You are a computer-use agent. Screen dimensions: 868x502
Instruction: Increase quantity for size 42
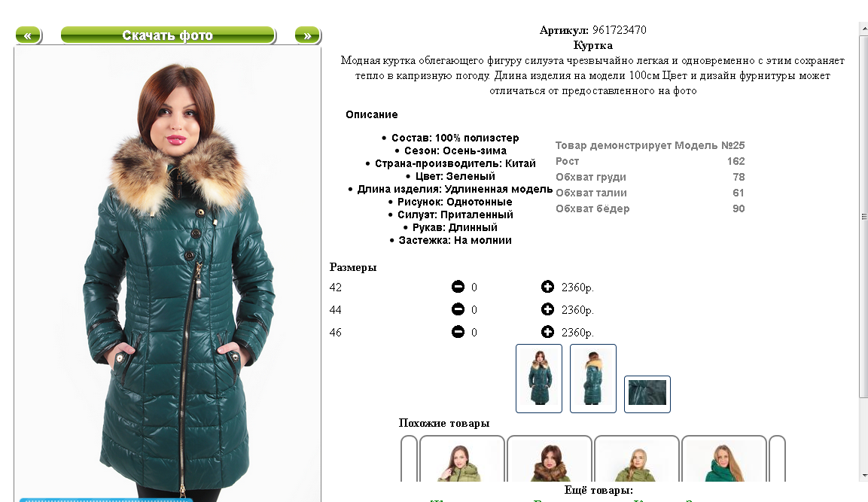547,287
